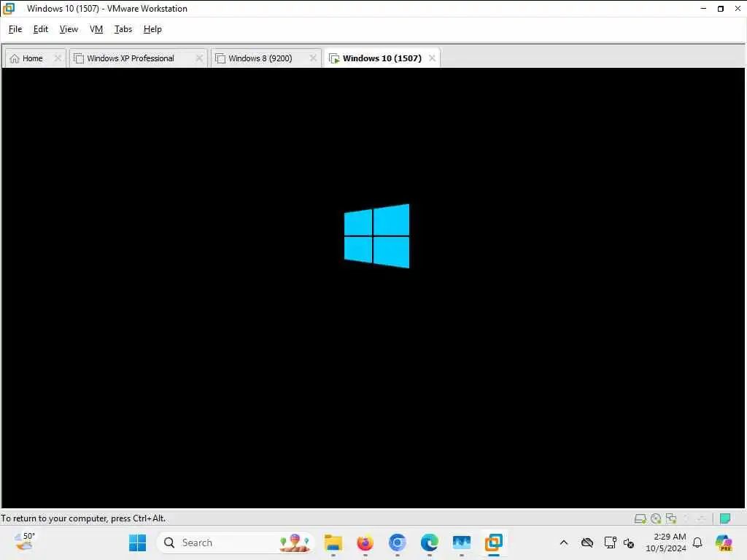Image resolution: width=747 pixels, height=560 pixels.
Task: Click the "To return to your computer" status text
Action: point(83,518)
